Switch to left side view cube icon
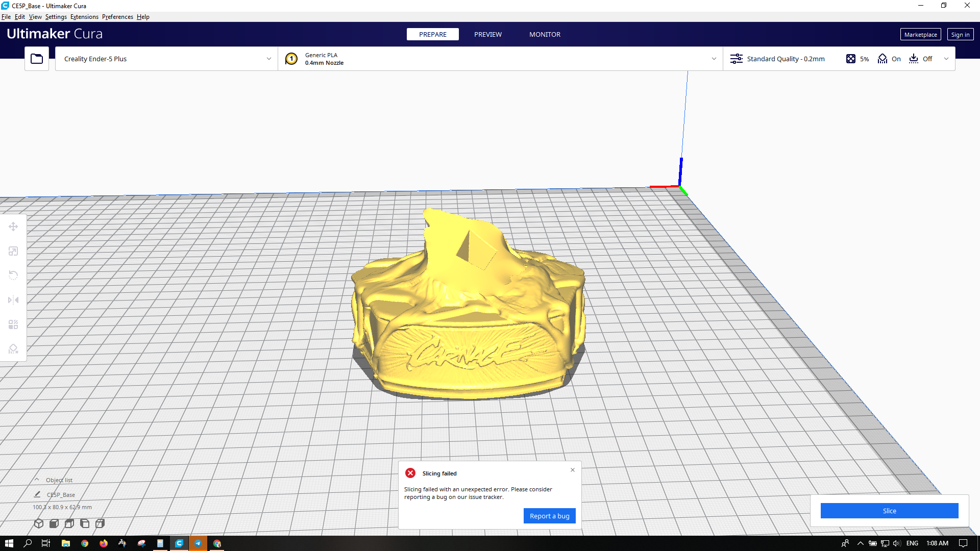This screenshot has height=551, width=980. (85, 523)
